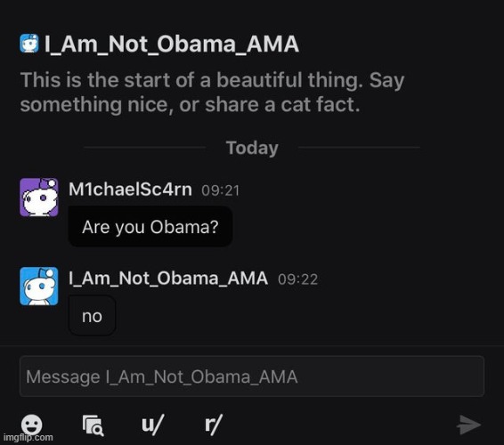Select the "Are you Obama?" message bubble
This screenshot has height=445, width=504.
click(150, 227)
